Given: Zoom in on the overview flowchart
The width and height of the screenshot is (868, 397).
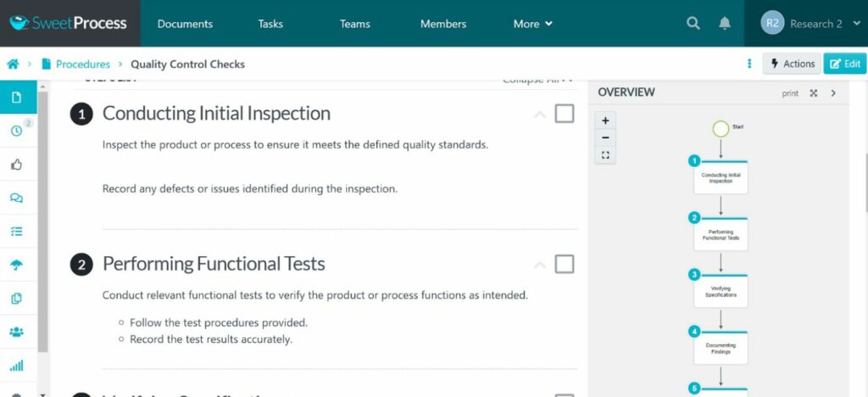Looking at the screenshot, I should pos(605,120).
